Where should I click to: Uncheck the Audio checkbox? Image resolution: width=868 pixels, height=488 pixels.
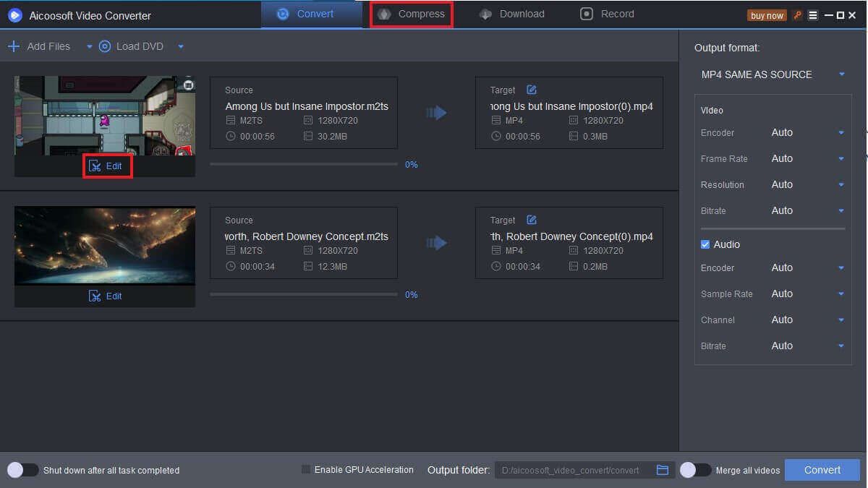click(705, 244)
